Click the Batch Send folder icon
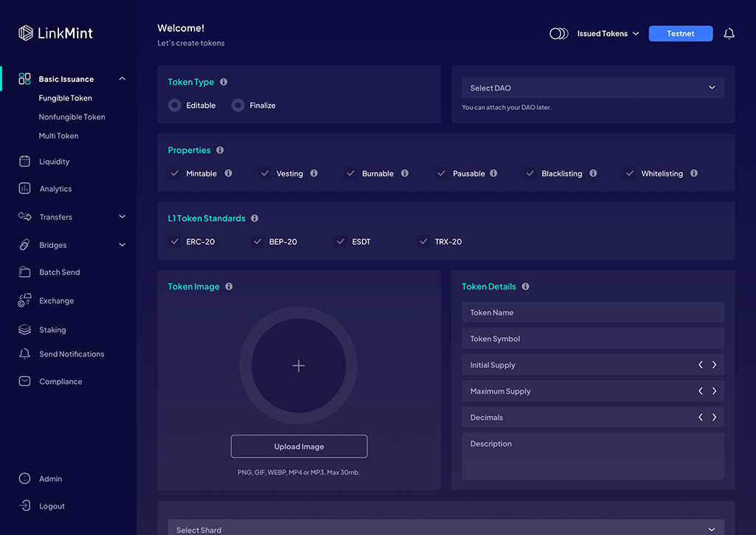Image resolution: width=756 pixels, height=535 pixels. (24, 272)
